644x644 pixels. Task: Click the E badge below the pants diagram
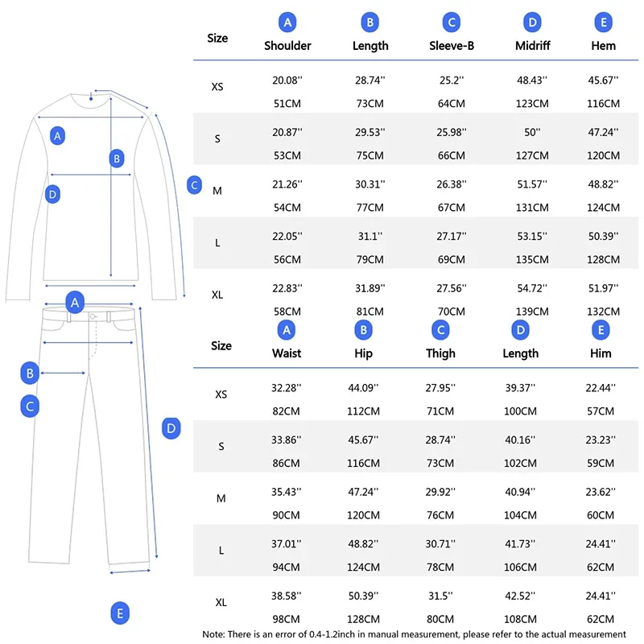pyautogui.click(x=119, y=614)
